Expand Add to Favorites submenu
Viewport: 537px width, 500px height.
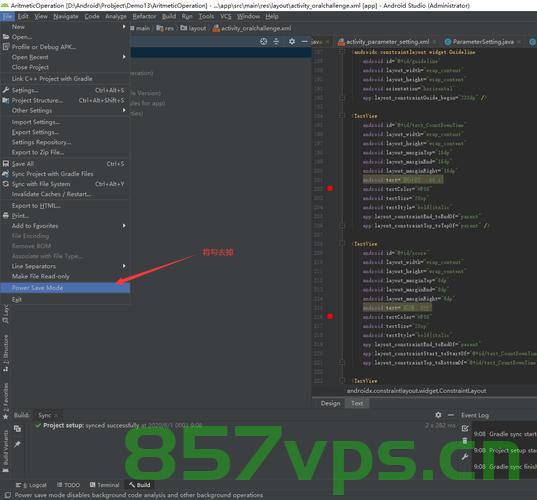click(x=124, y=226)
